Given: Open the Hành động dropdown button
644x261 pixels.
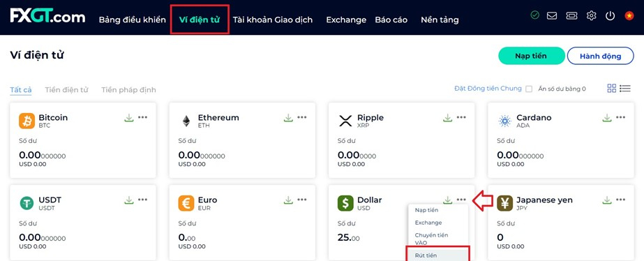Looking at the screenshot, I should [x=601, y=56].
